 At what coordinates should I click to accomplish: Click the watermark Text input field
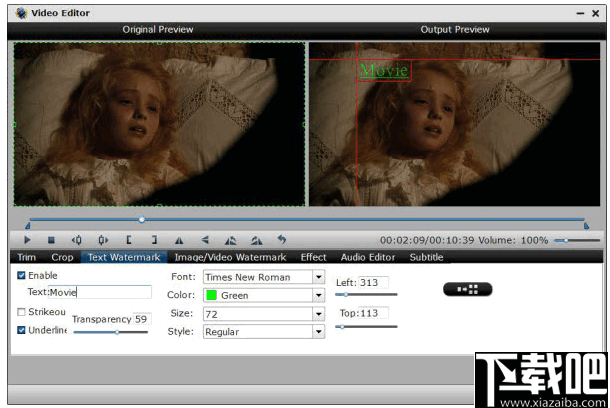100,292
